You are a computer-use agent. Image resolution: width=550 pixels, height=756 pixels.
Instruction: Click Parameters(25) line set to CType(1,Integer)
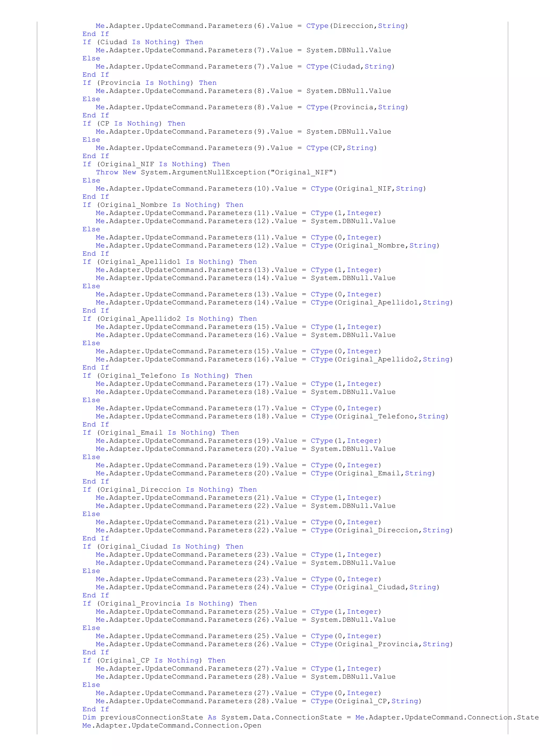[x=238, y=612]
